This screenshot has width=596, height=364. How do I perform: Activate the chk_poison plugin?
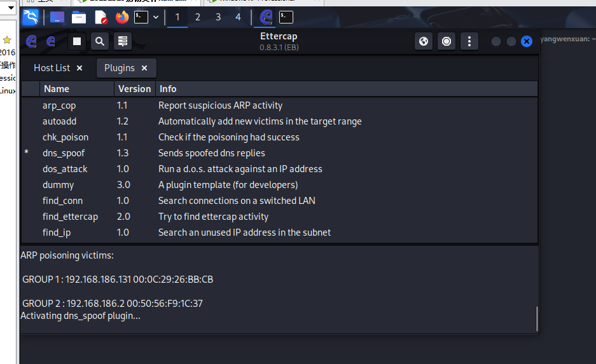[x=65, y=137]
